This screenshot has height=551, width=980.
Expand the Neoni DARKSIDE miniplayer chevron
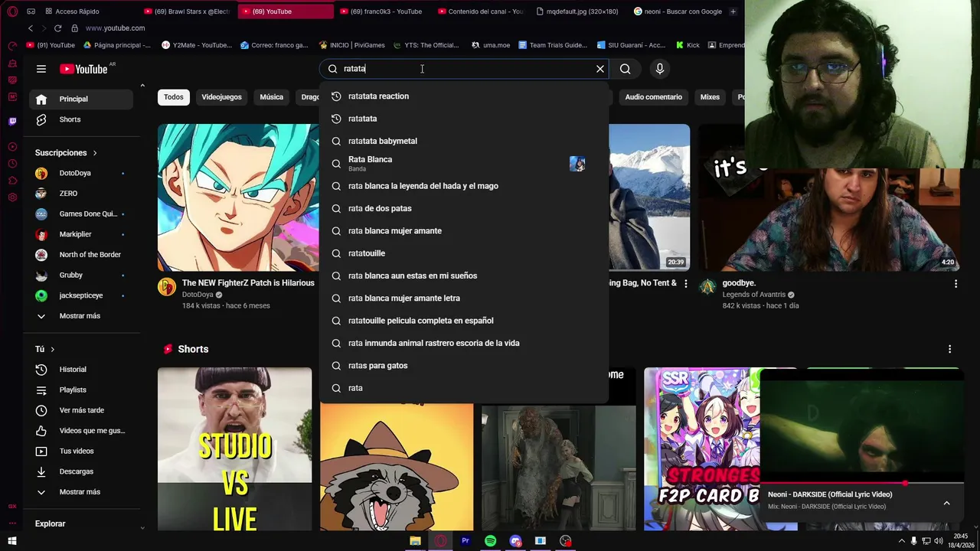(946, 503)
